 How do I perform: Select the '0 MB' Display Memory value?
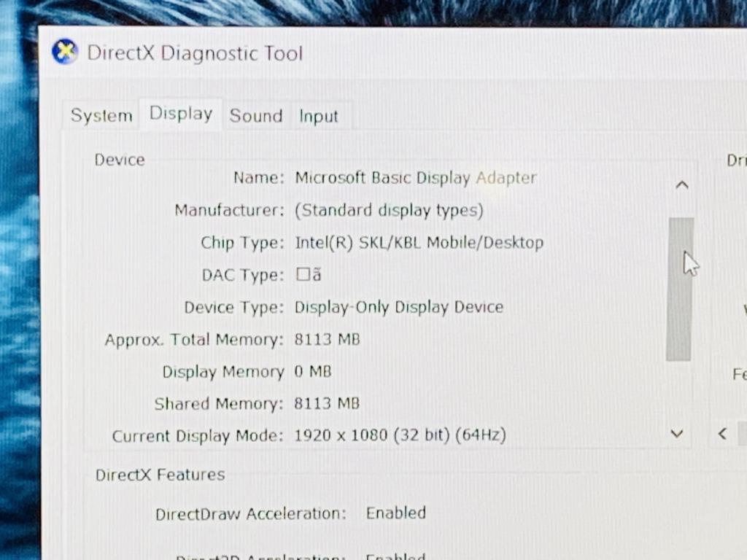click(x=312, y=371)
